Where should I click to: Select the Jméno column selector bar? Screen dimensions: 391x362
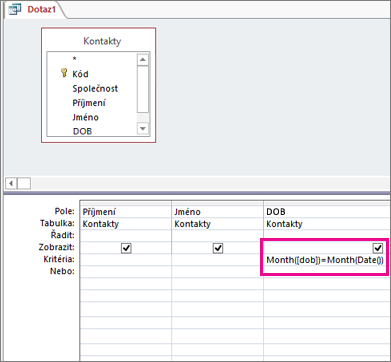pyautogui.click(x=217, y=203)
